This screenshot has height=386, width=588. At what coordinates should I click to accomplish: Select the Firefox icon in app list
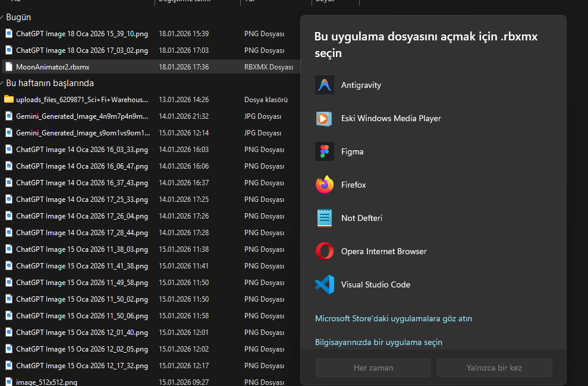(x=325, y=185)
